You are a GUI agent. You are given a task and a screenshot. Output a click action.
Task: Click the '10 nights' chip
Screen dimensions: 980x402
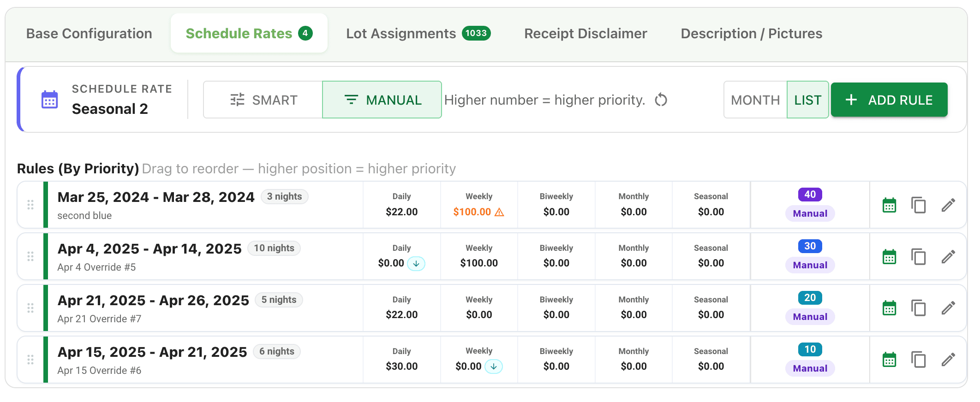pyautogui.click(x=274, y=248)
